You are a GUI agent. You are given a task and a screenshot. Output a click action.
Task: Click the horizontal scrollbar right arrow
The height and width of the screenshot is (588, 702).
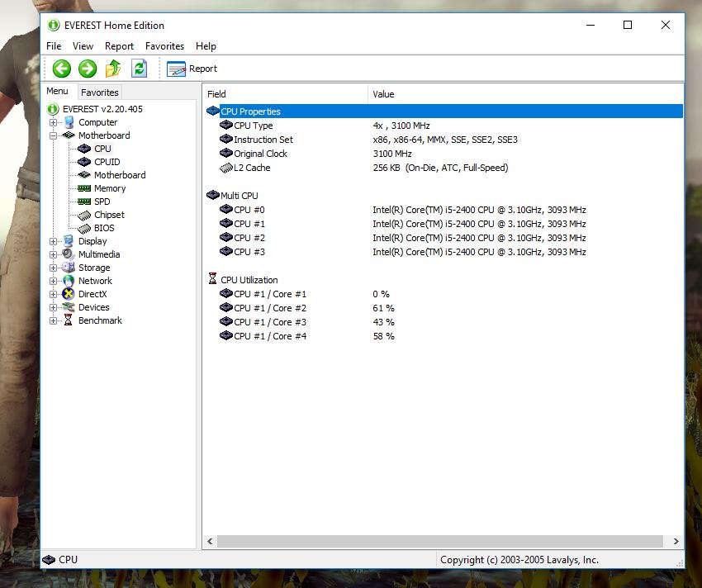point(676,542)
